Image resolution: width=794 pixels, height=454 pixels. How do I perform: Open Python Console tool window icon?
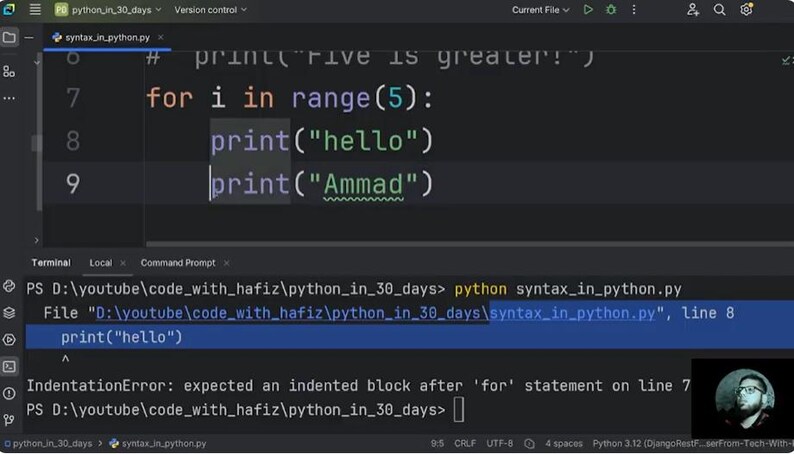(x=9, y=286)
